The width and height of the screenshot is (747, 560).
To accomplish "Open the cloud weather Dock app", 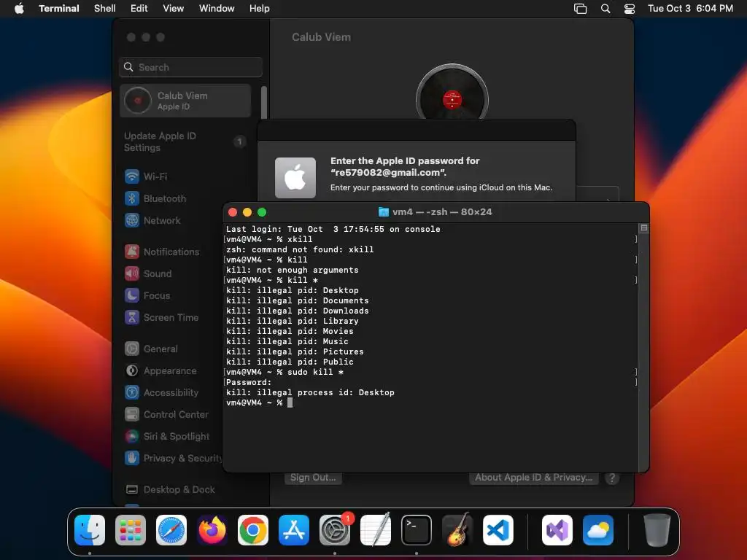I will pyautogui.click(x=598, y=530).
